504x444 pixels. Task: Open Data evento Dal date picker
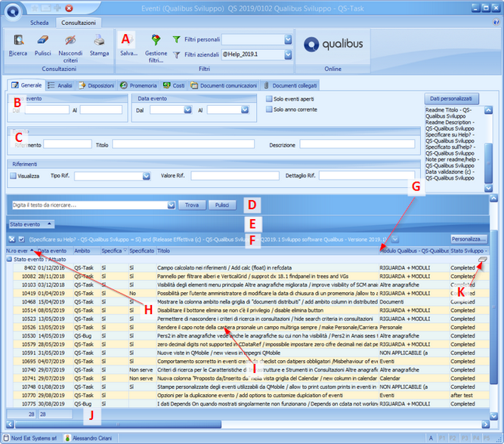pyautogui.click(x=187, y=110)
